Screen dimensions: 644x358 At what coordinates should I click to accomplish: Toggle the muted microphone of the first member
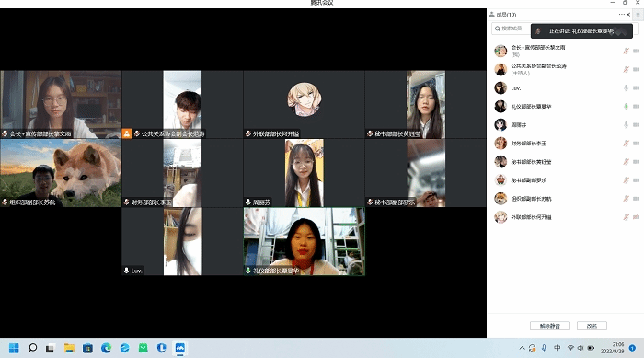(x=626, y=51)
